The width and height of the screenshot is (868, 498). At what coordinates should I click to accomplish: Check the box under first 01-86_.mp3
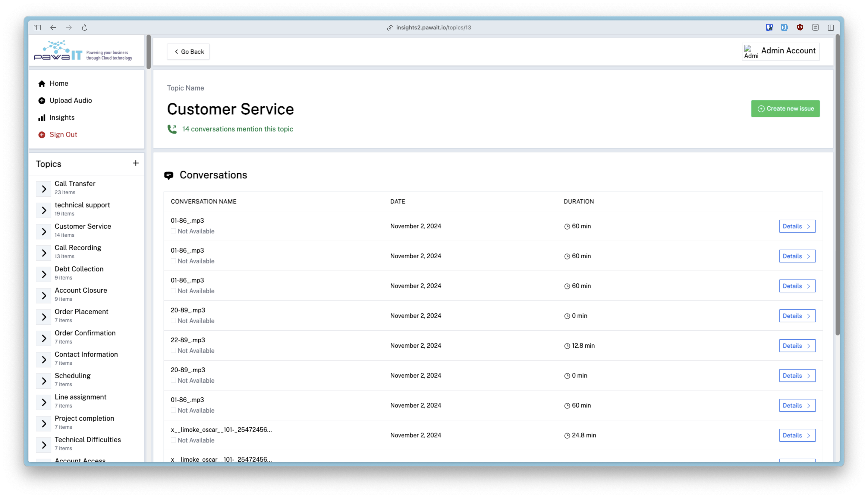coord(173,231)
